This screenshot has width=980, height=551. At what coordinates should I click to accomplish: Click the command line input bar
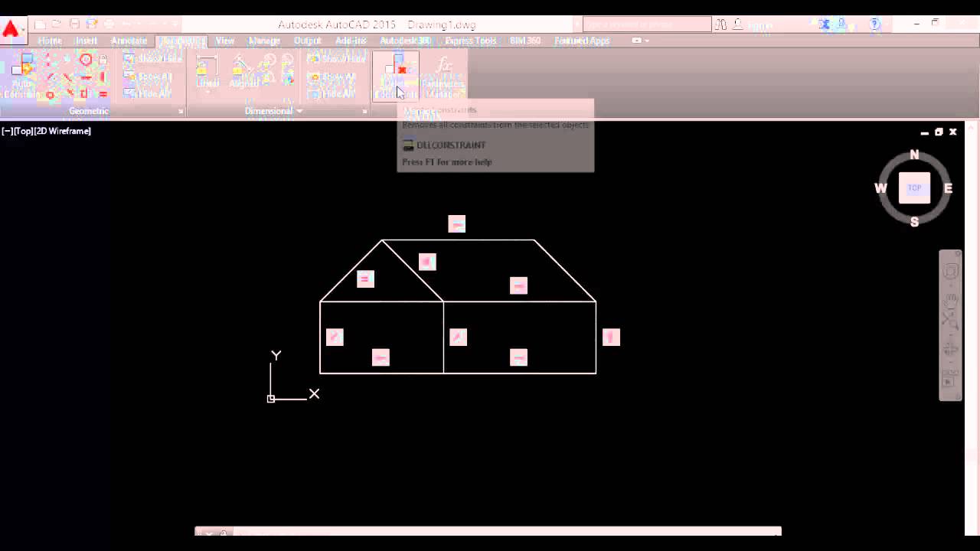pyautogui.click(x=505, y=532)
